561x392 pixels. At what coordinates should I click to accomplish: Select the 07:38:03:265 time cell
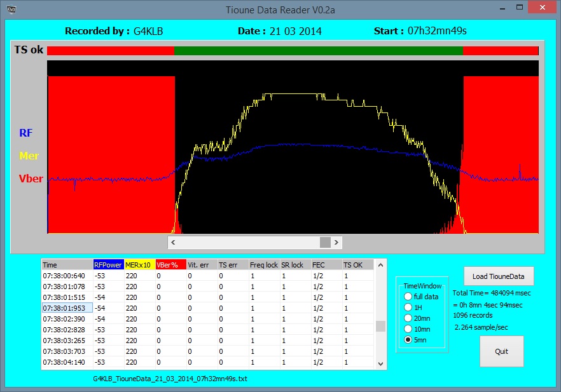point(67,341)
